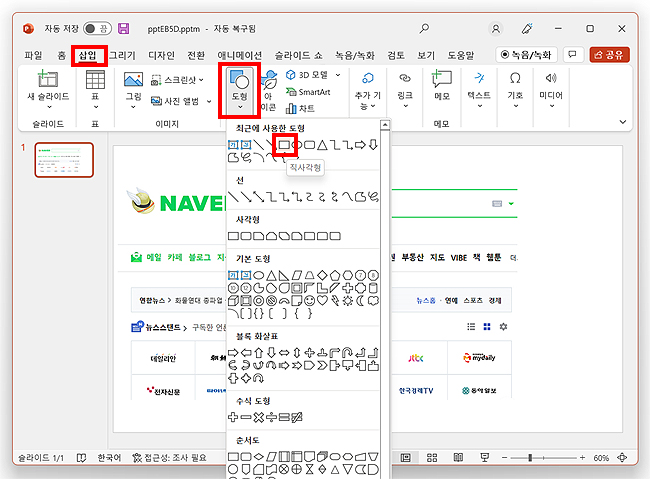Select Double Arrow line in 선 section
This screenshot has width=650, height=479.
(x=259, y=197)
